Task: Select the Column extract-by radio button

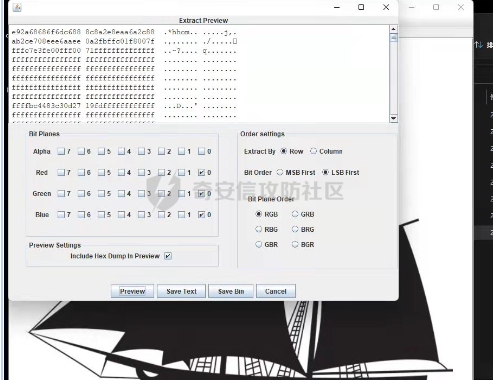Action: coord(313,151)
